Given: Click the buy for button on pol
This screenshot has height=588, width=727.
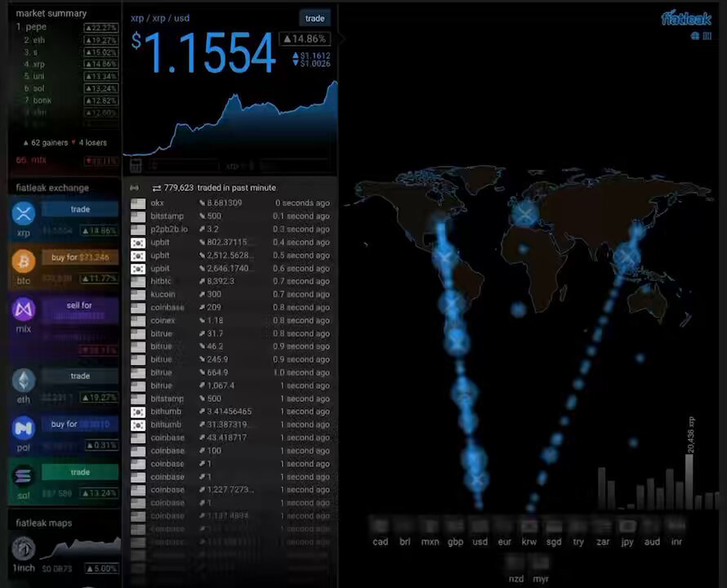Looking at the screenshot, I should 80,424.
